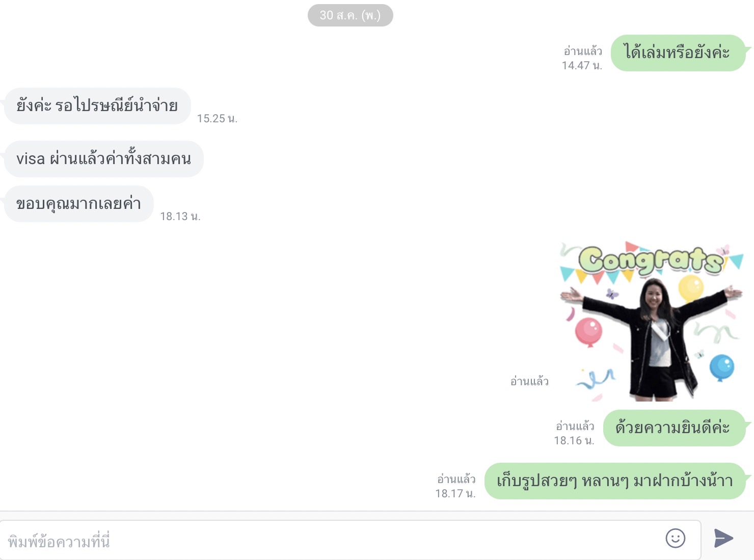Select the visa ผ่านแล้วค่าทั้งสามคน message
Viewport: 754px width, 560px height.
tap(104, 159)
